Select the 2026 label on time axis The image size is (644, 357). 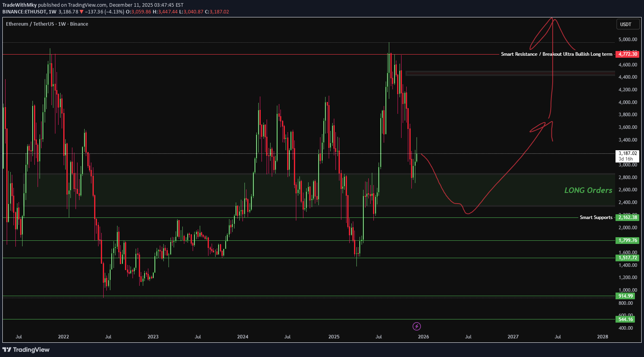click(x=423, y=337)
